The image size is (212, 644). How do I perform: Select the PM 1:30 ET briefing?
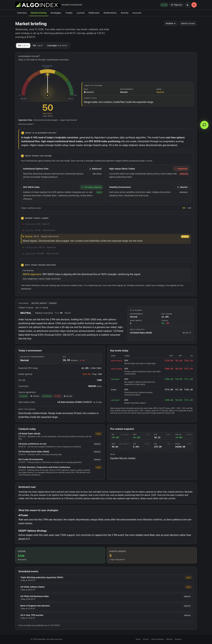[38, 46]
